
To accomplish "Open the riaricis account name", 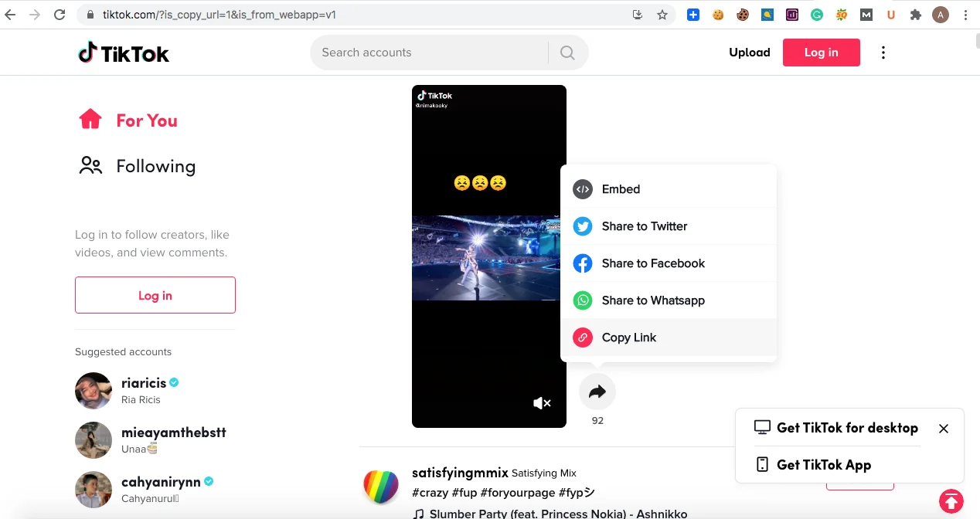I will coord(144,383).
